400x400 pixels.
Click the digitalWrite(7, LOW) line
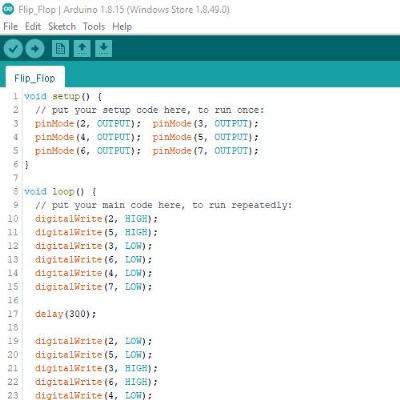[94, 287]
